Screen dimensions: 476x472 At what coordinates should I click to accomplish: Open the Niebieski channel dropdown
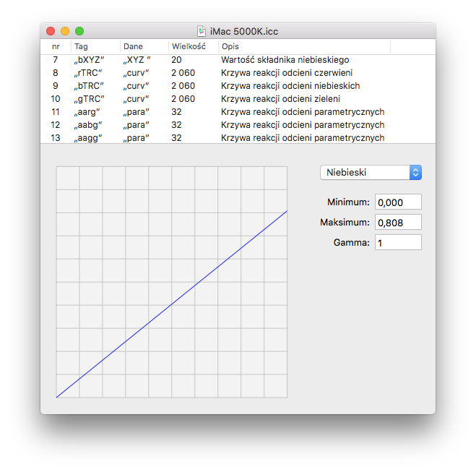coord(371,172)
